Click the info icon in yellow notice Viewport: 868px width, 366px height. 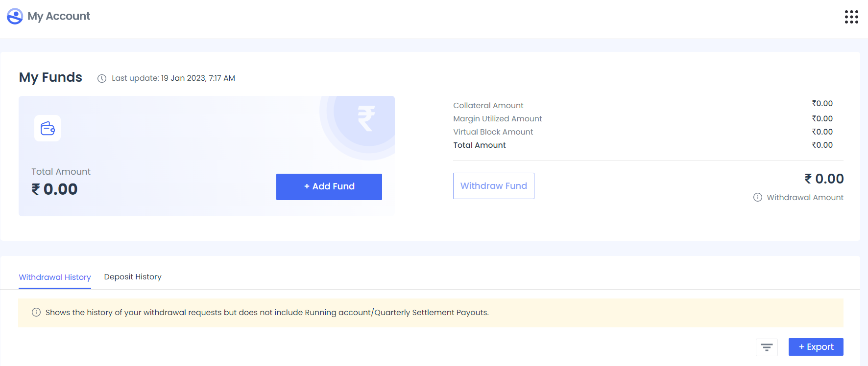(36, 312)
